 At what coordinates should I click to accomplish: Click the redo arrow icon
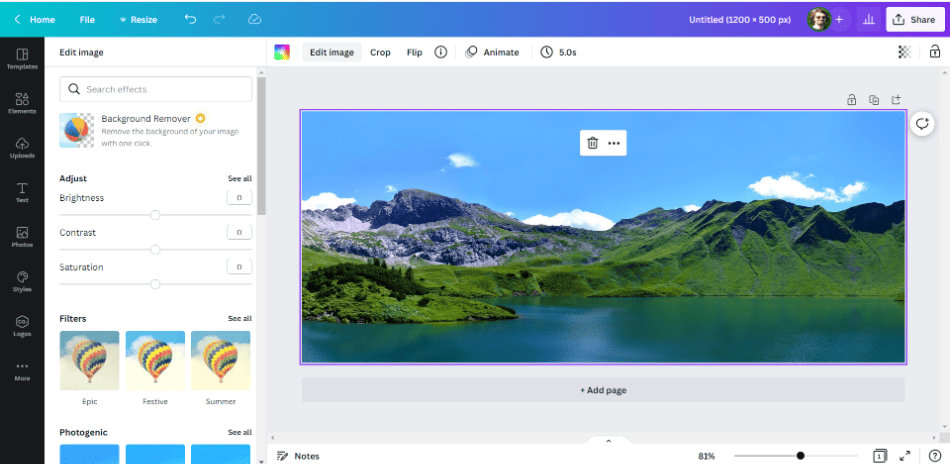click(219, 19)
